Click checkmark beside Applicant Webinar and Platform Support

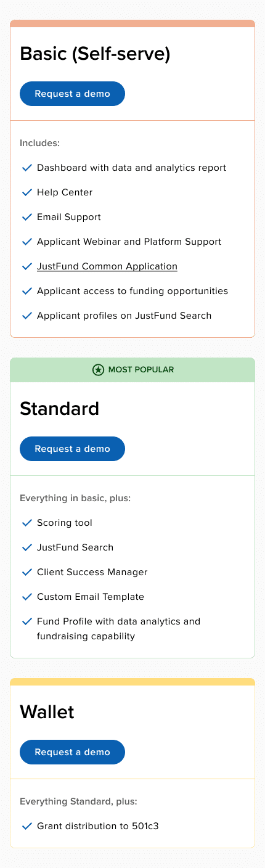click(x=26, y=242)
